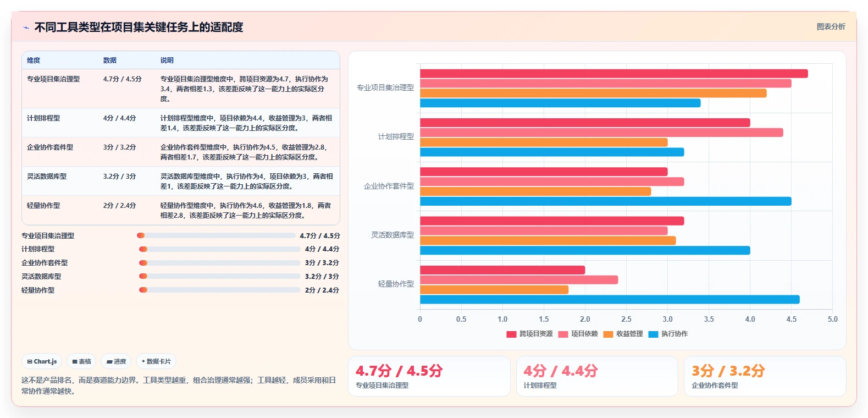Click the chart axis label 专业项目集治理型

coord(385,87)
